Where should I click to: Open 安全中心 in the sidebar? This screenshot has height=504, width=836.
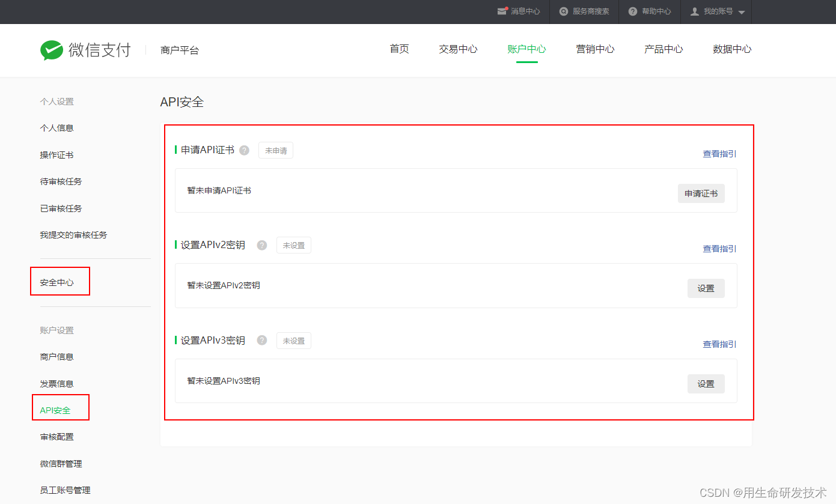[56, 282]
